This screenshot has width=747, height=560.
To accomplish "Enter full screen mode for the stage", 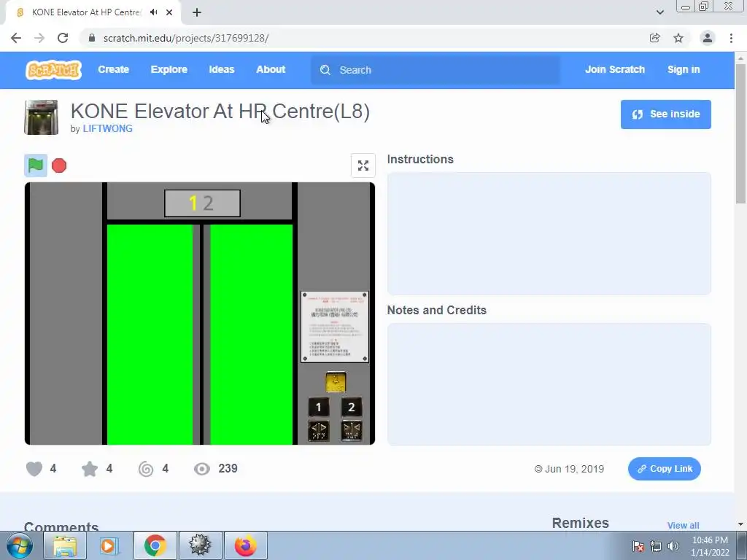I will pos(363,166).
